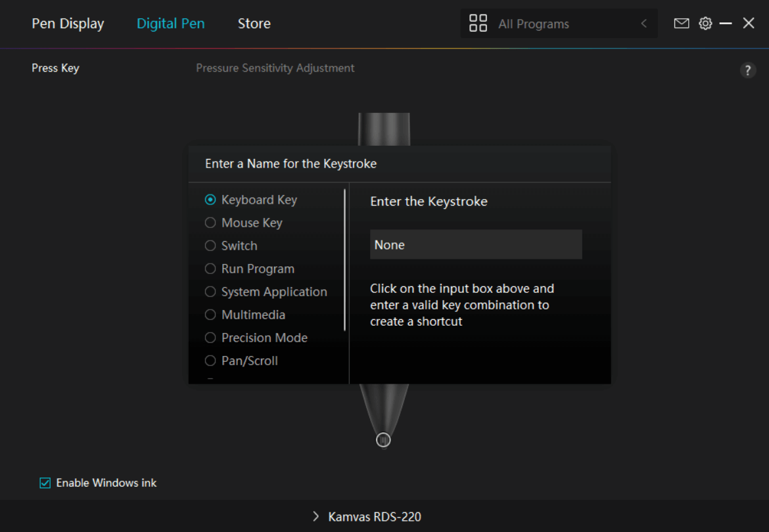This screenshot has width=769, height=532.
Task: Click the Kamvas RDS-220 device name
Action: tap(375, 517)
